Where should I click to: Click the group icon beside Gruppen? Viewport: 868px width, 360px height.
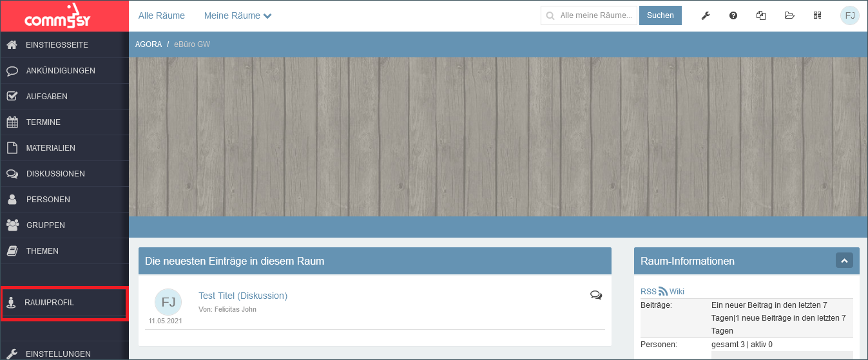tap(12, 225)
